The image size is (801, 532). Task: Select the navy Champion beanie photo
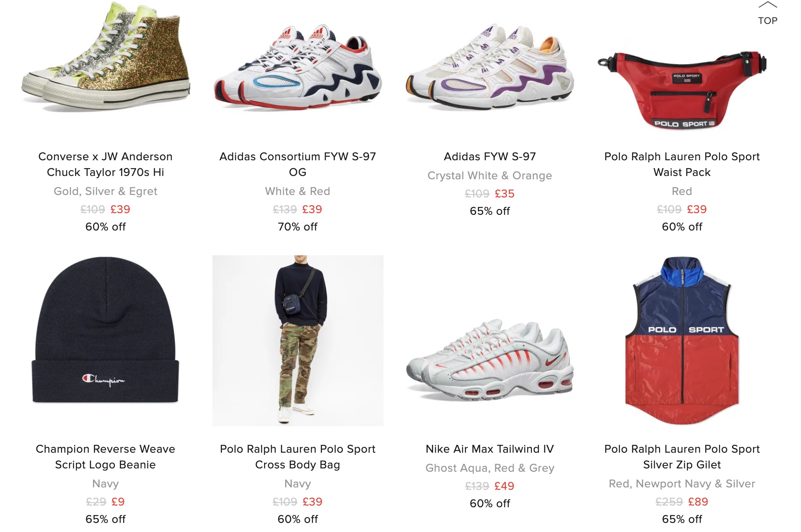click(105, 330)
